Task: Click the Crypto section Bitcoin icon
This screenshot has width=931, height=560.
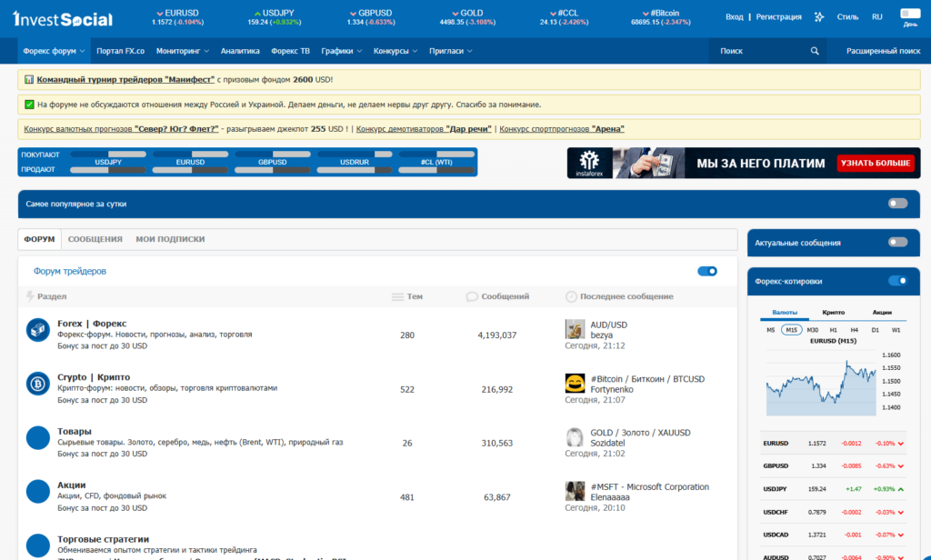Action: click(37, 383)
